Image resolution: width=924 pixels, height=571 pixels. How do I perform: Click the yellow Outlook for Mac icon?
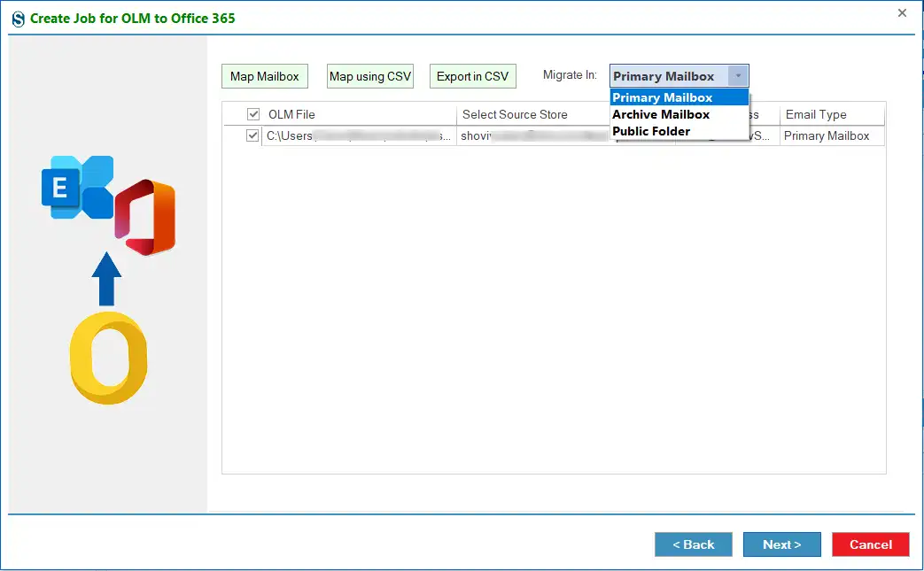(109, 358)
